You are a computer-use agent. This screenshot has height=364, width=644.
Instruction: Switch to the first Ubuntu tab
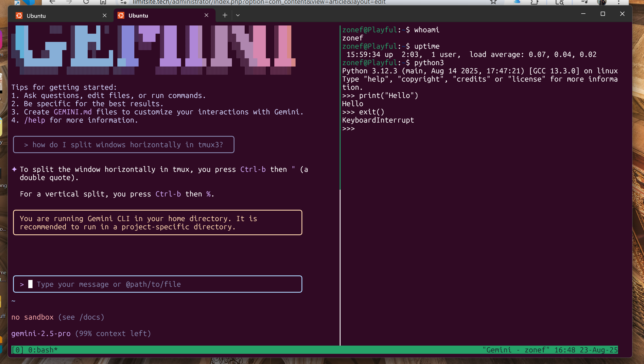57,16
